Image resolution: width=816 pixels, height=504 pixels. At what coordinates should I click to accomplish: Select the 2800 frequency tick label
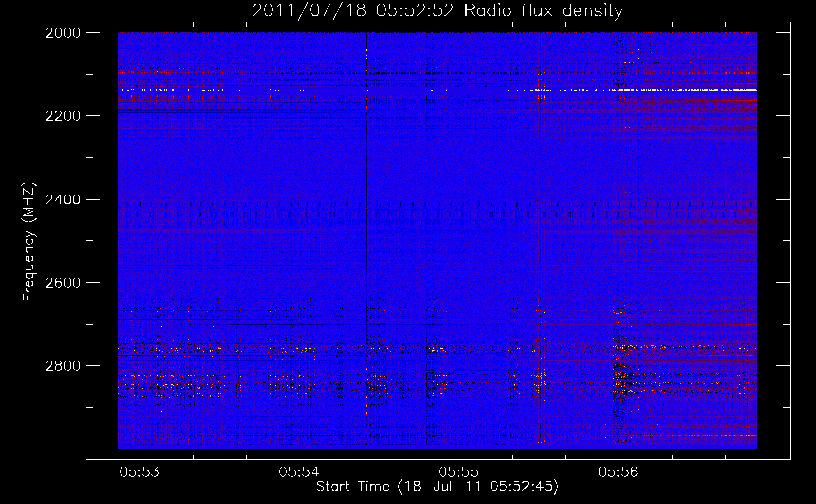[63, 366]
